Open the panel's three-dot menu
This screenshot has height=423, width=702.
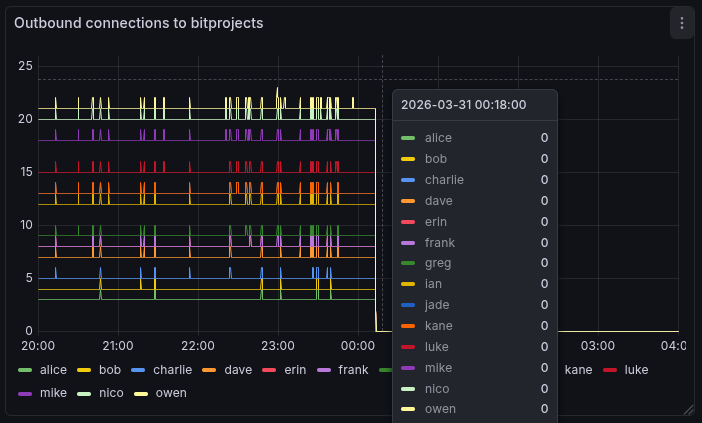681,23
